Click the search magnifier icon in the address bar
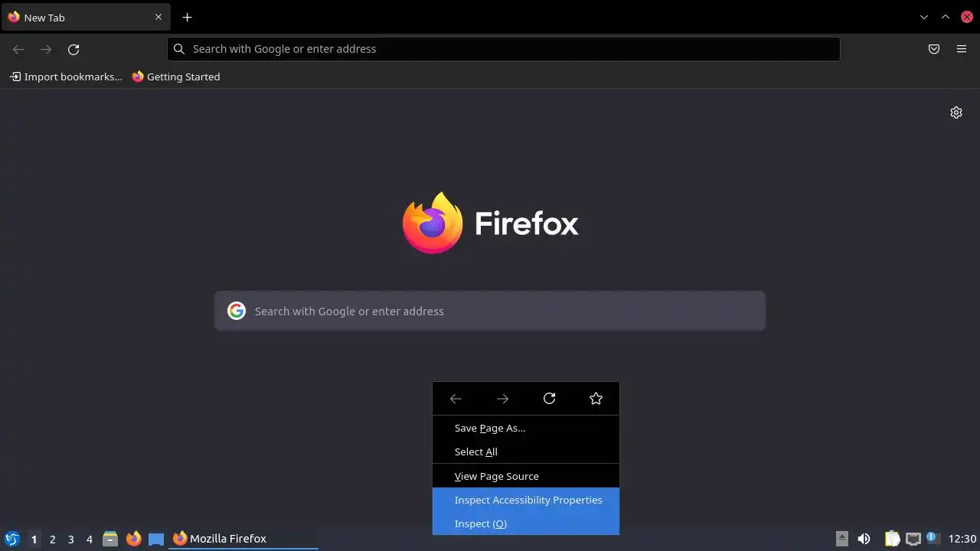The height and width of the screenshot is (551, 980). [x=179, y=49]
